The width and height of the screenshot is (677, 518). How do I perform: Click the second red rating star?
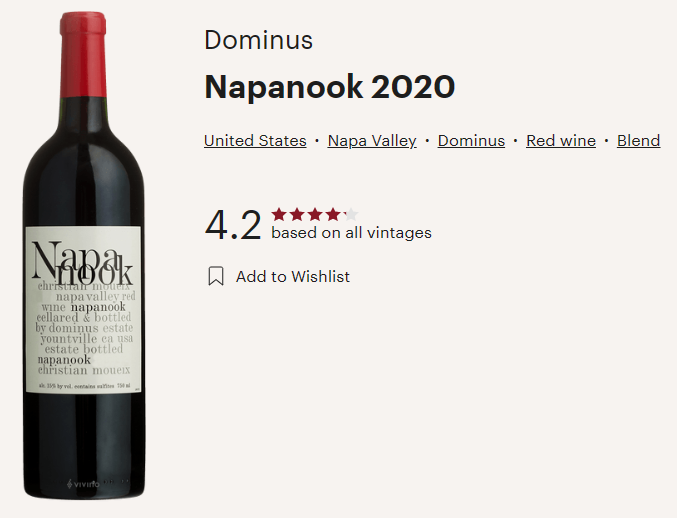pyautogui.click(x=297, y=214)
